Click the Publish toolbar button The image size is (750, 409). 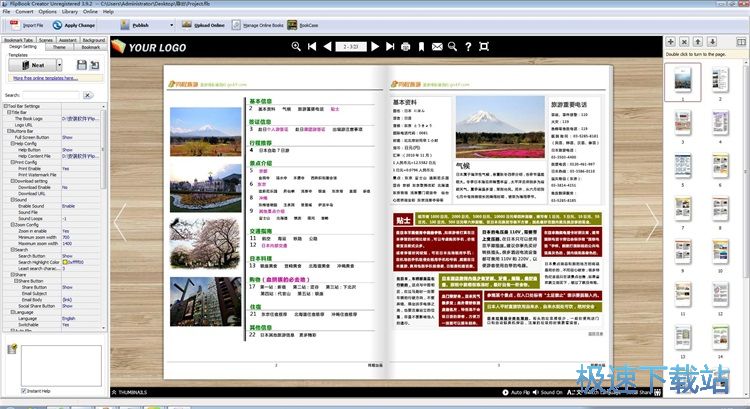coord(134,25)
